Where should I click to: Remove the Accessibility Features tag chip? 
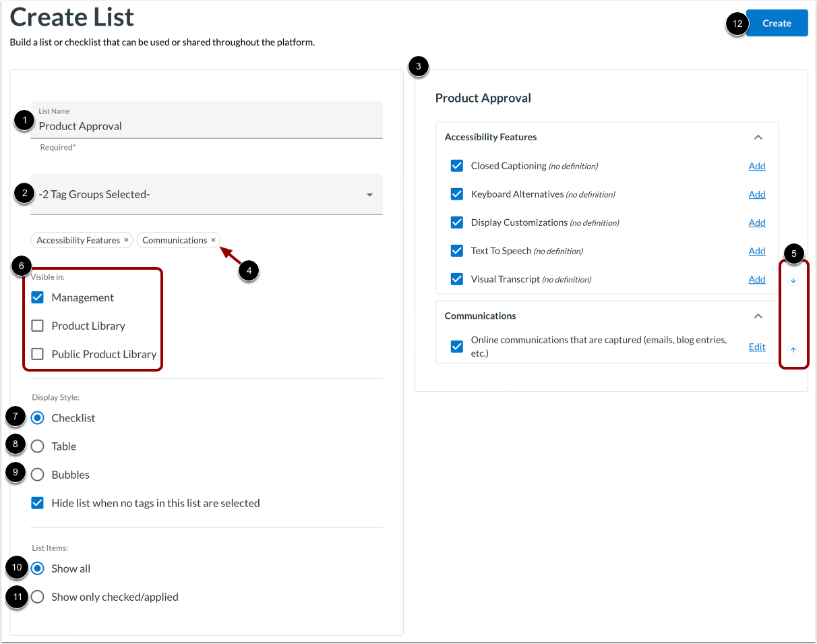(x=126, y=239)
